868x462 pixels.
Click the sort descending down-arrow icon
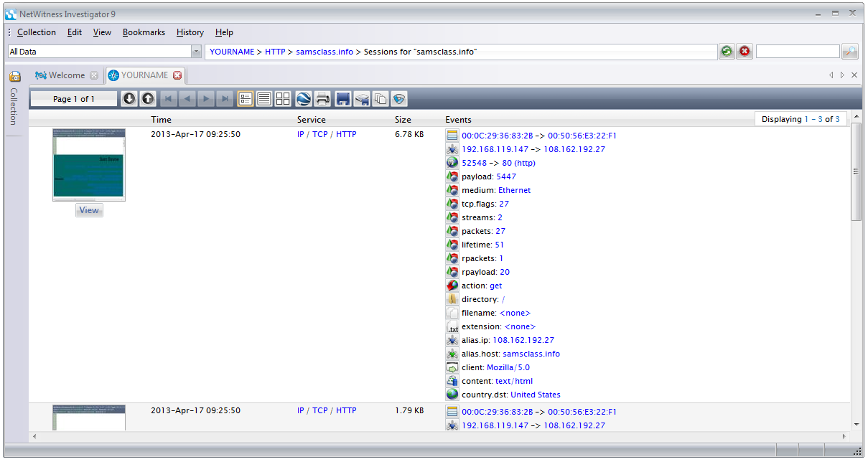129,99
